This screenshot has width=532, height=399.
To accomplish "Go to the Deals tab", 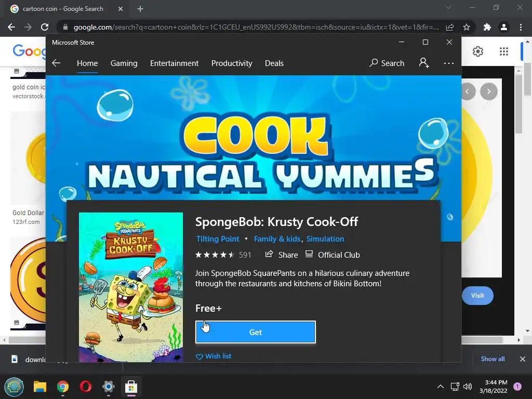I will pyautogui.click(x=274, y=63).
